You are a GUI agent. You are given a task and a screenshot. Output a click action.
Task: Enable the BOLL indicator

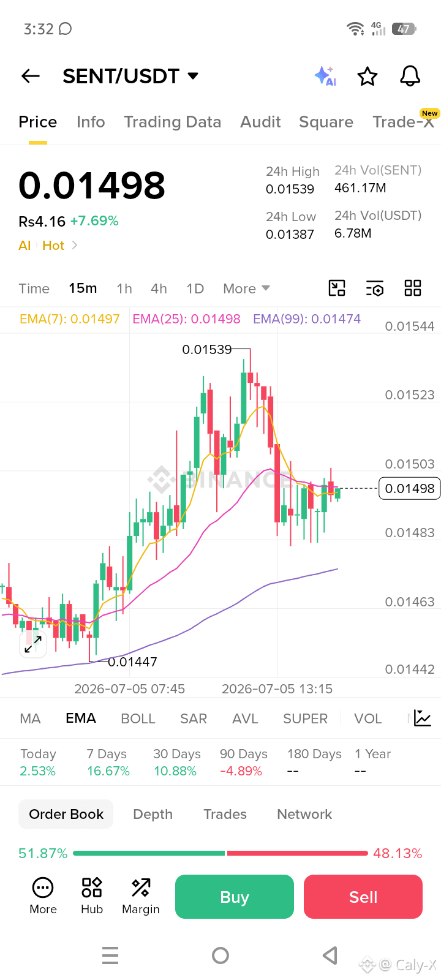pyautogui.click(x=138, y=718)
